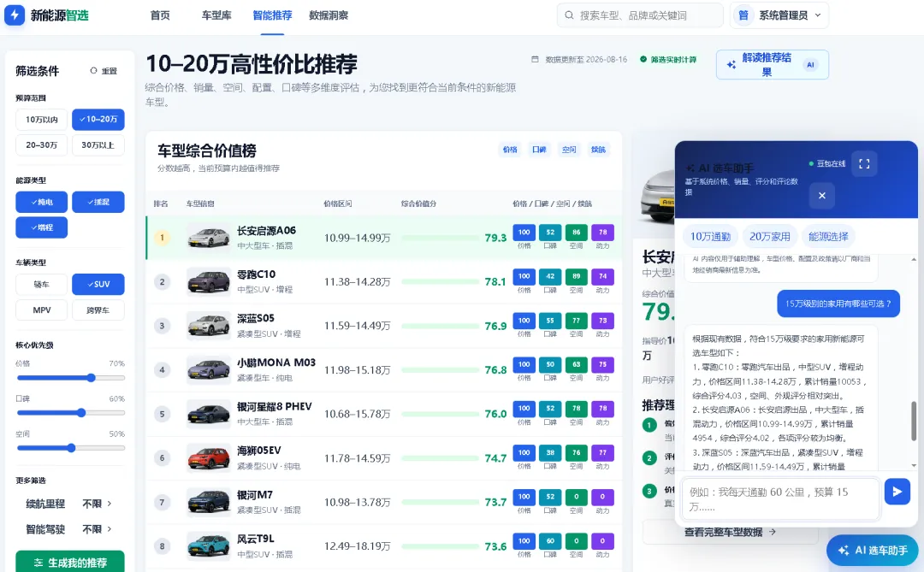The width and height of the screenshot is (924, 572).
Task: Select budget range 30万以上
Action: coord(98,144)
